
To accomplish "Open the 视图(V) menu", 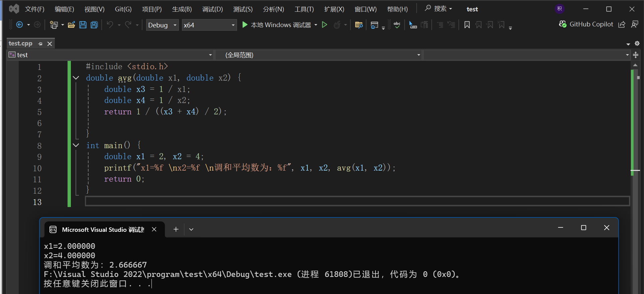I will point(94,9).
